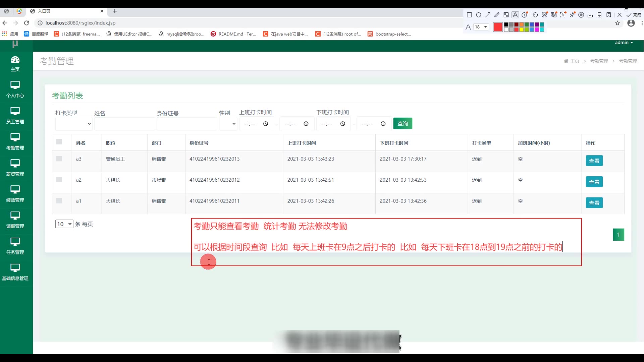Screen dimensions: 644x362
Task: Open the font size 18 dropdown
Action: (x=481, y=27)
